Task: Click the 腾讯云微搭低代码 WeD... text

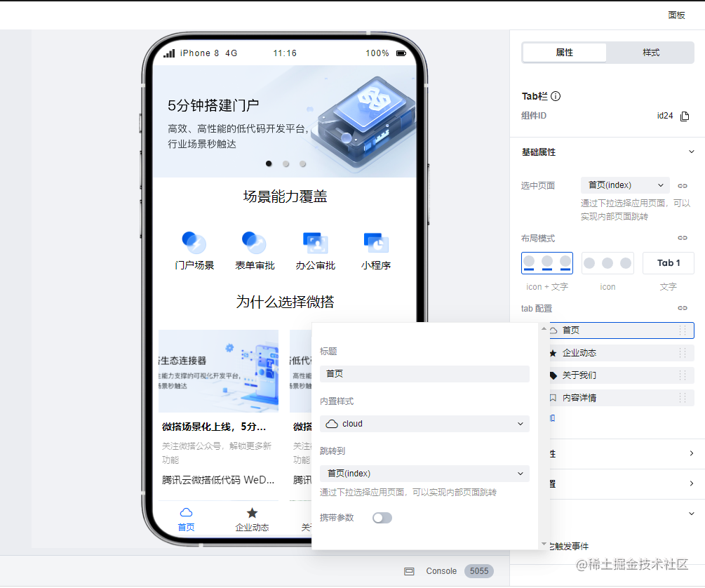Action: pos(218,480)
